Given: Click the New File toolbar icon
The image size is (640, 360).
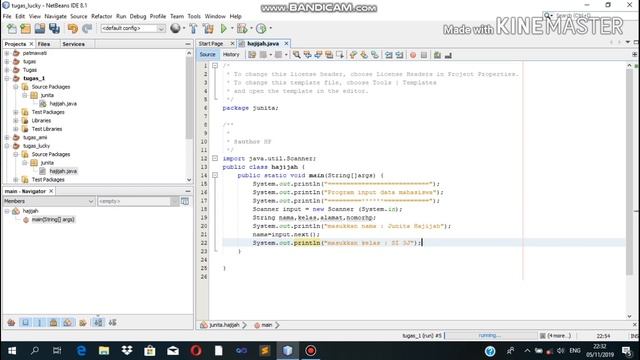Looking at the screenshot, I should tap(12, 29).
